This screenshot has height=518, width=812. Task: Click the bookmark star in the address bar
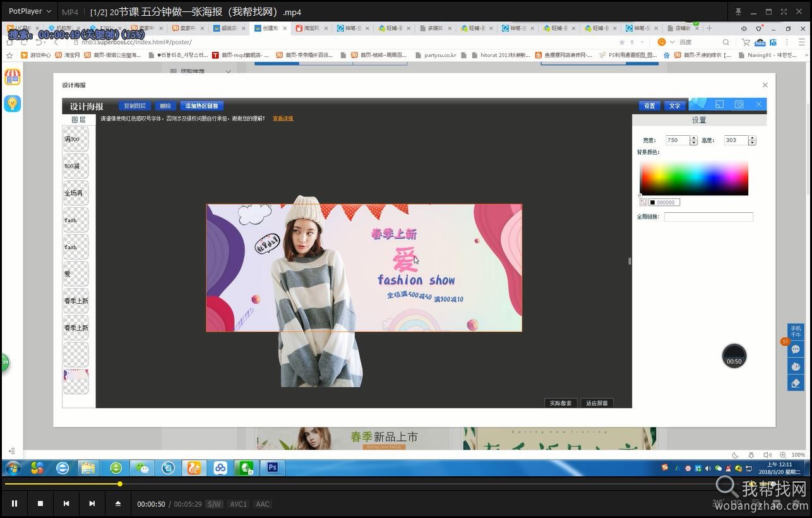[622, 42]
